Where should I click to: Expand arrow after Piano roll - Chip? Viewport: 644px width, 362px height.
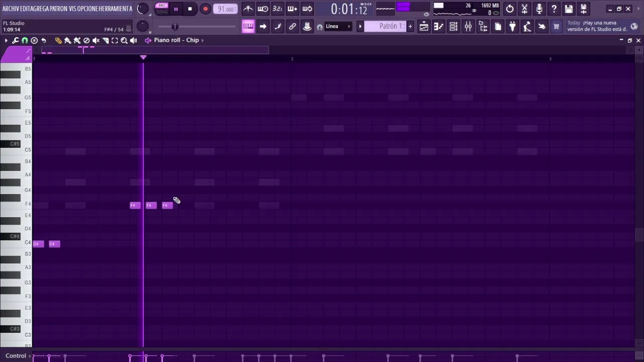[x=202, y=40]
